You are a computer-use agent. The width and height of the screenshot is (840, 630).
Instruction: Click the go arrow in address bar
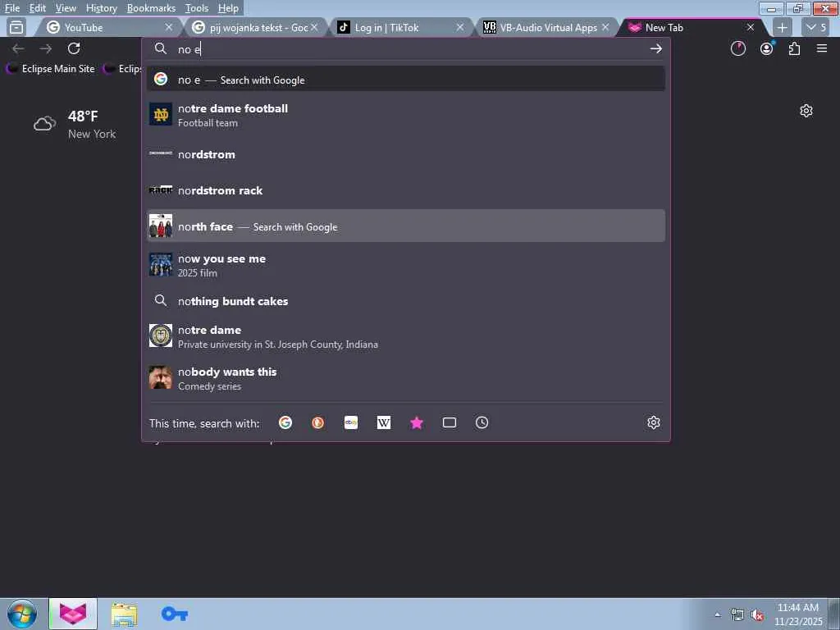[655, 48]
